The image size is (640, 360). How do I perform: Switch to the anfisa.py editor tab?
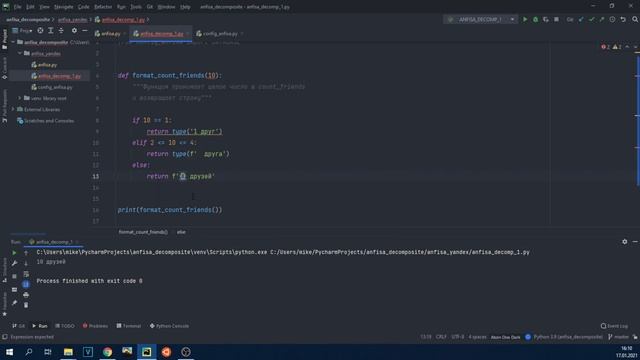pyautogui.click(x=109, y=34)
